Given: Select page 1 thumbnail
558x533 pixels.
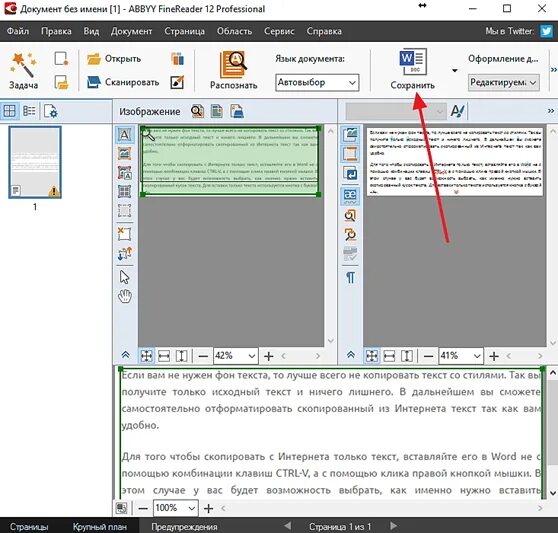Looking at the screenshot, I should [35, 162].
